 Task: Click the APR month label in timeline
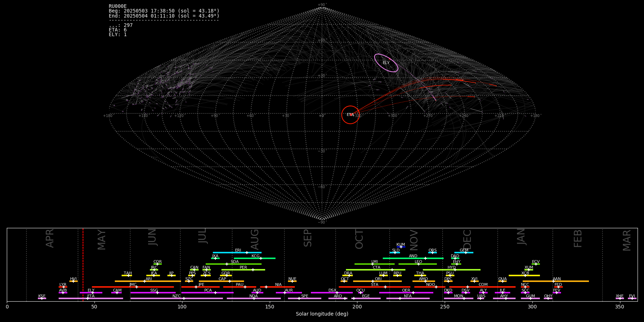50,238
